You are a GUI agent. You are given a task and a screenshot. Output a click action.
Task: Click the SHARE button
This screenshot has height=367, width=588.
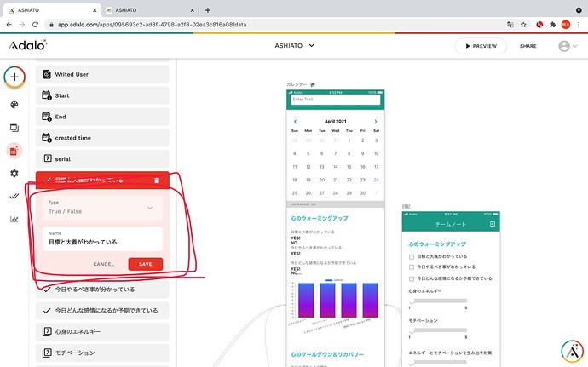tap(528, 46)
